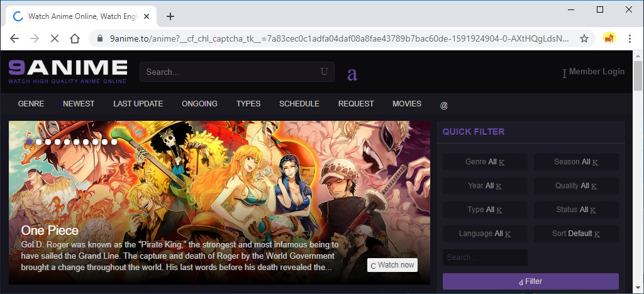644x294 pixels.
Task: Open the SCHEDULE page
Action: [x=299, y=104]
